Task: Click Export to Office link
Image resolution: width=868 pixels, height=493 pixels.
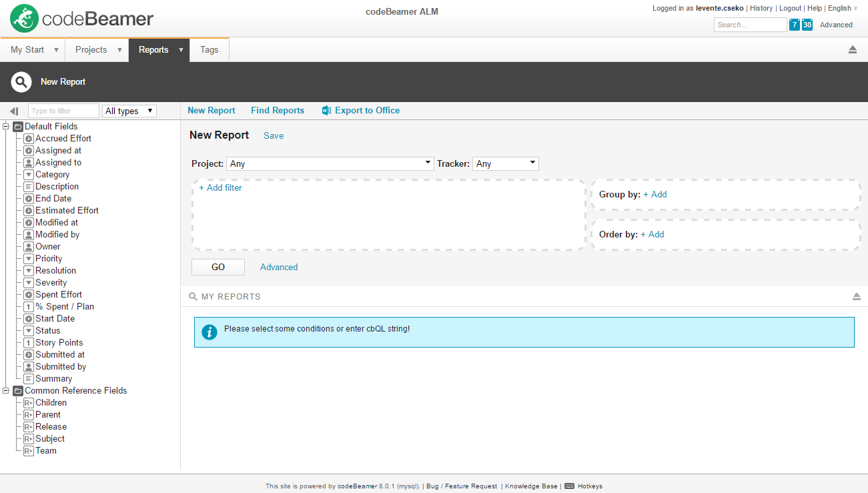Action: [x=368, y=111]
